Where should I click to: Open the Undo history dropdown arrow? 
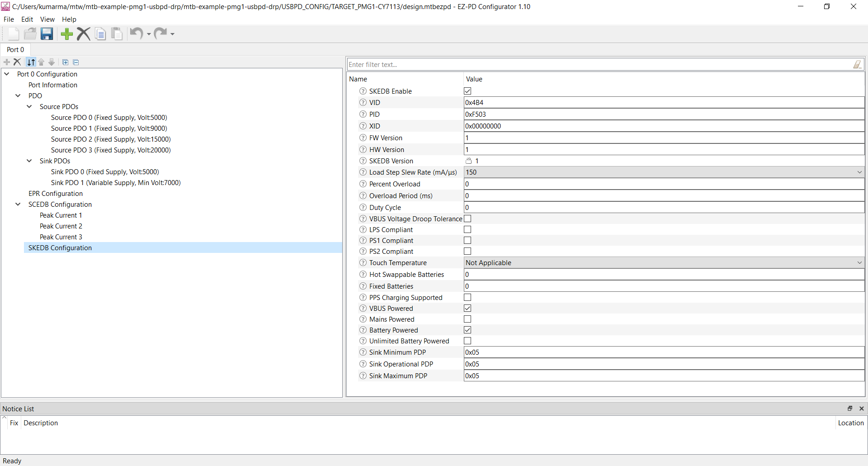(x=149, y=34)
